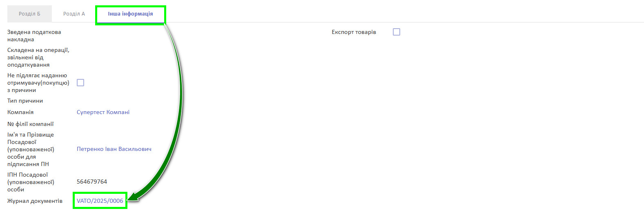Open the Супертест Компані company link

pos(103,112)
